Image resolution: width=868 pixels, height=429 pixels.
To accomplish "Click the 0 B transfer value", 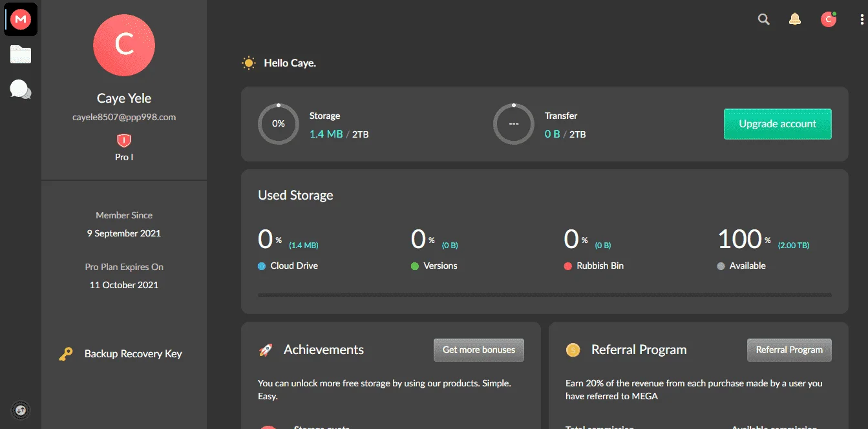I will pyautogui.click(x=552, y=134).
